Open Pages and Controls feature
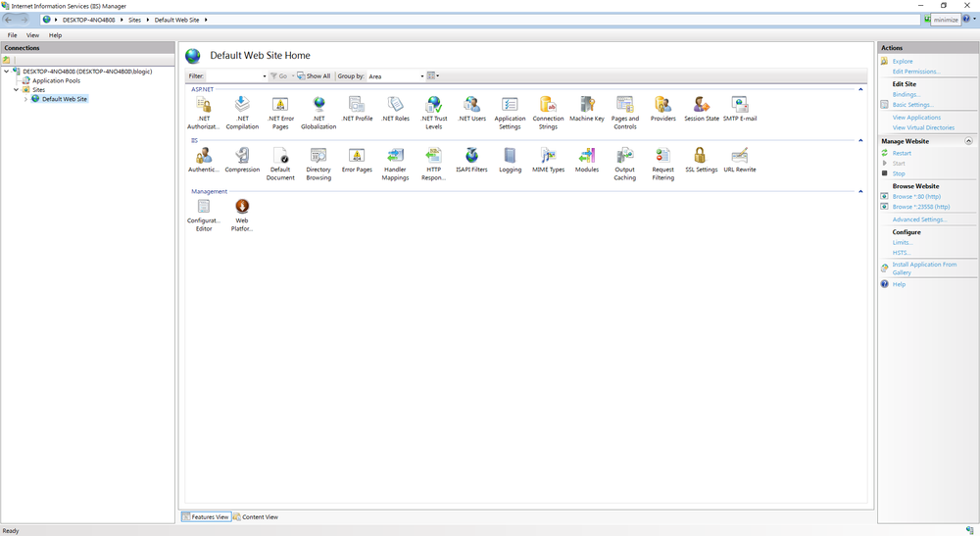The width and height of the screenshot is (980, 536). tap(625, 113)
